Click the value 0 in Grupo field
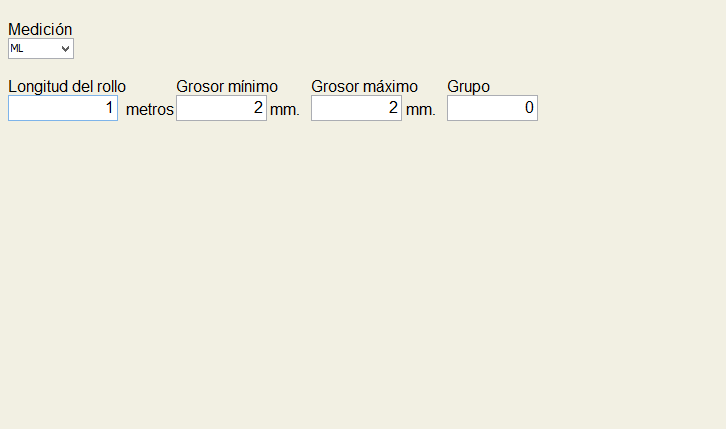726x429 pixels. (x=529, y=108)
